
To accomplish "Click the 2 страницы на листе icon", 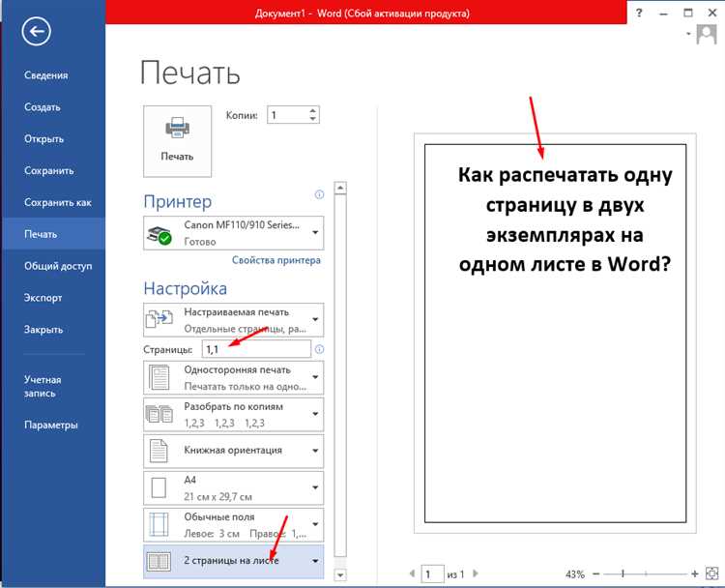I will 159,561.
